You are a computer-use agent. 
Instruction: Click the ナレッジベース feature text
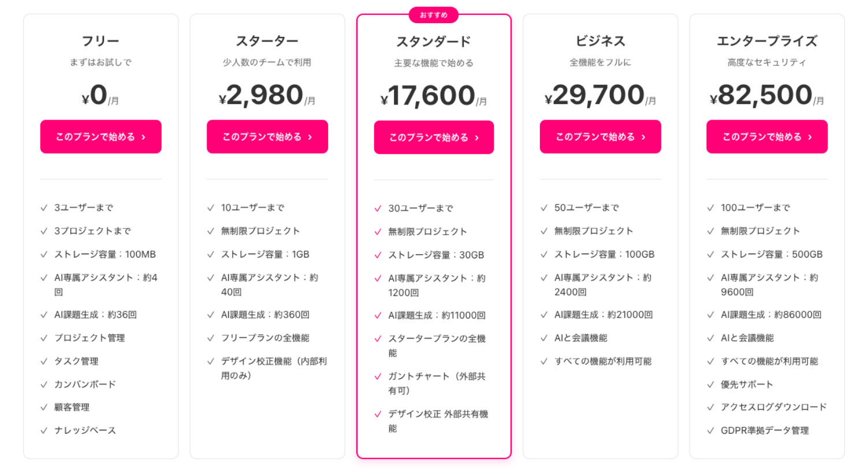click(85, 431)
